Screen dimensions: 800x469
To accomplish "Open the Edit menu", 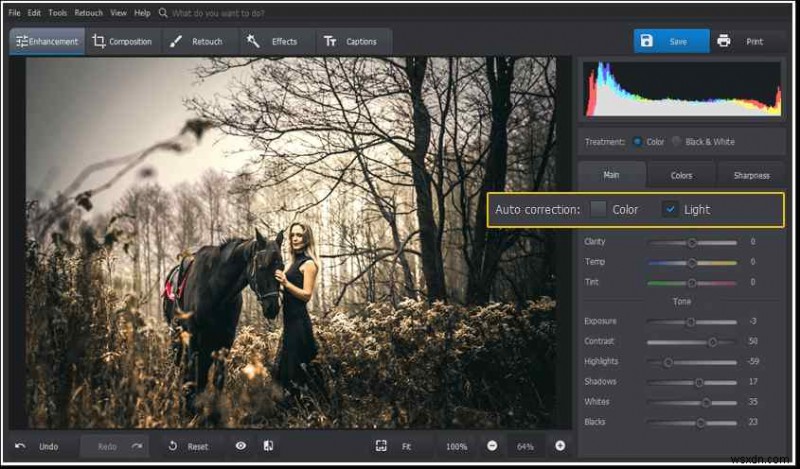I will (34, 13).
